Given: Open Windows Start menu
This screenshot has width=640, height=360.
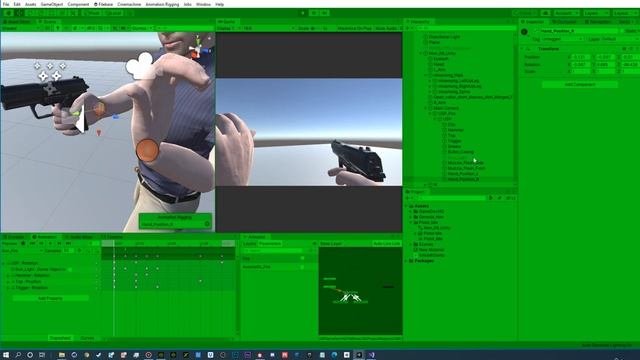Looking at the screenshot, I should pos(6,355).
